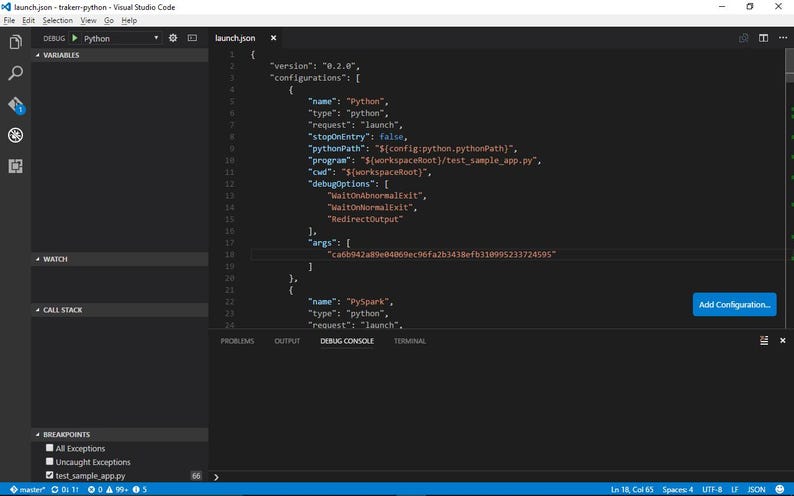
Task: Open the Source Control view with badge
Action: coord(15,105)
